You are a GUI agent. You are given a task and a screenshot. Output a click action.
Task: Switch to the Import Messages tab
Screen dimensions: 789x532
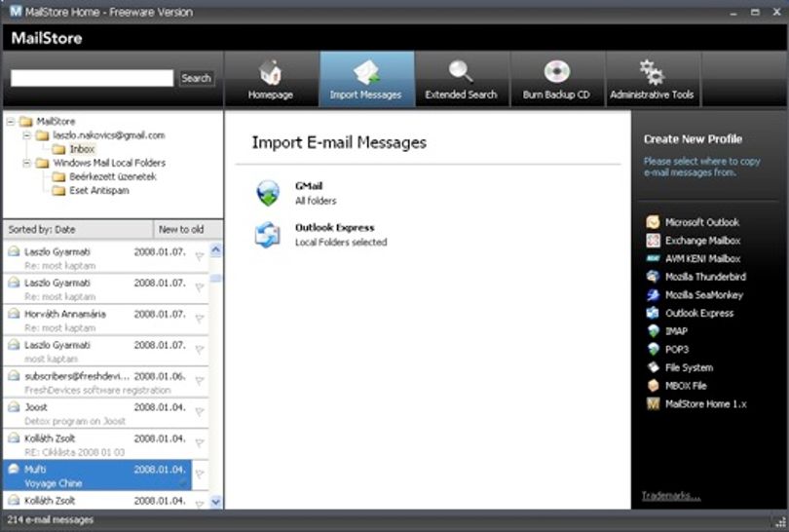pyautogui.click(x=366, y=79)
